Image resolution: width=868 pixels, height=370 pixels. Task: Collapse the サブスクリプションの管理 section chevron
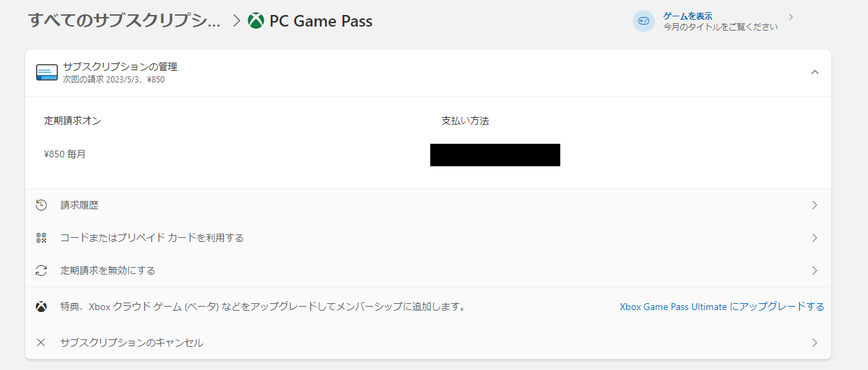815,72
